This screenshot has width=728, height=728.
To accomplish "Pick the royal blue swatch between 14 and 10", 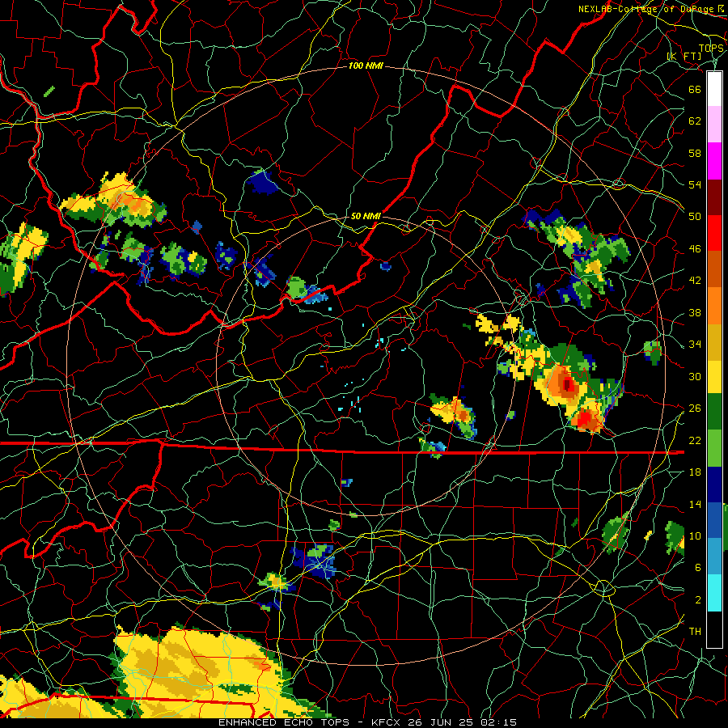I will [714, 520].
